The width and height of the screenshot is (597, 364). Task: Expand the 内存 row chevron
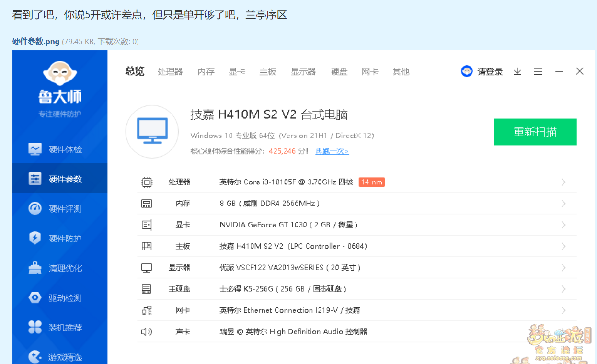click(x=564, y=204)
